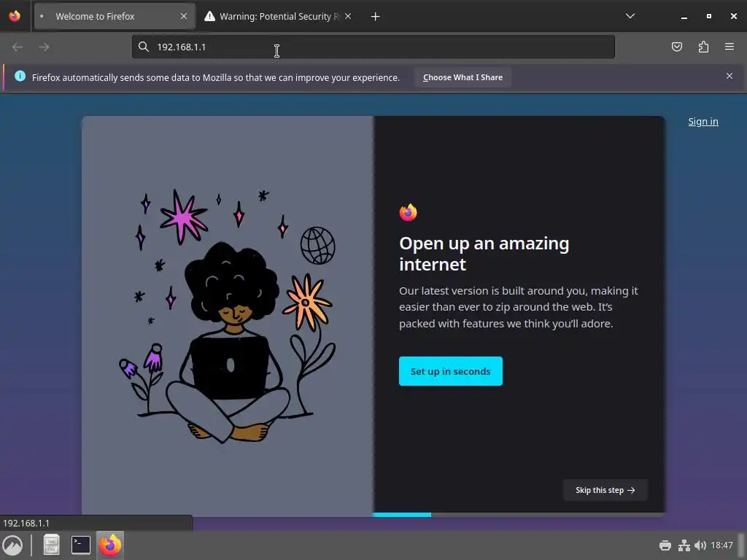This screenshot has width=747, height=560.
Task: Open the system application menu in taskbar
Action: [x=13, y=545]
